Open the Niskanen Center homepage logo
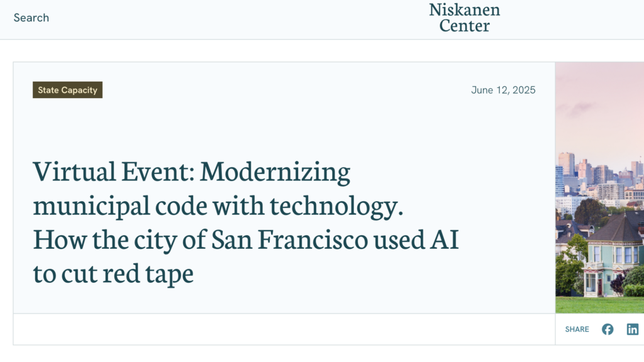Image resolution: width=644 pixels, height=362 pixels. [465, 18]
